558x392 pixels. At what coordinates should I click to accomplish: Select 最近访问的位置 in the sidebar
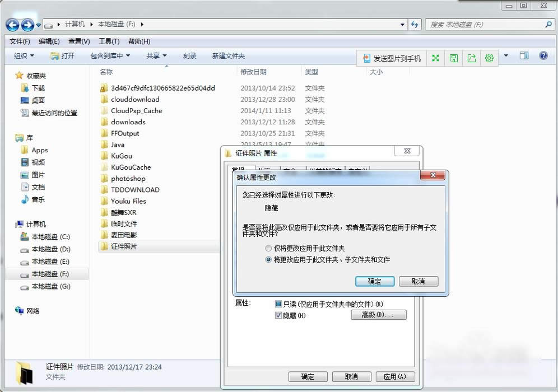[49, 113]
